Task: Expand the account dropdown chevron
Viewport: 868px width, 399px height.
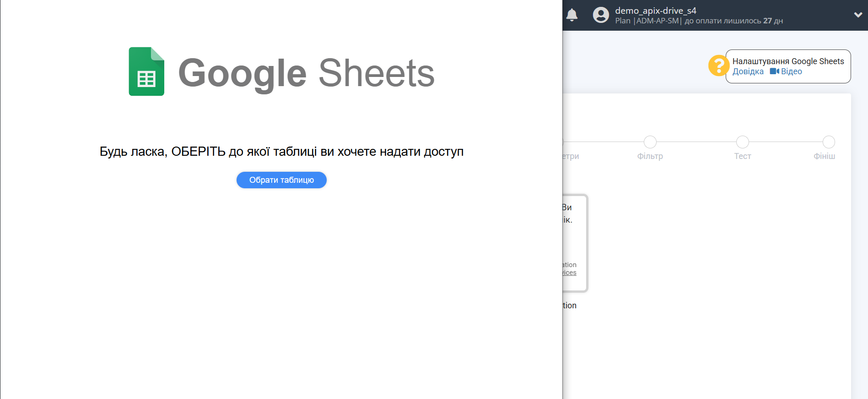Action: [x=858, y=15]
